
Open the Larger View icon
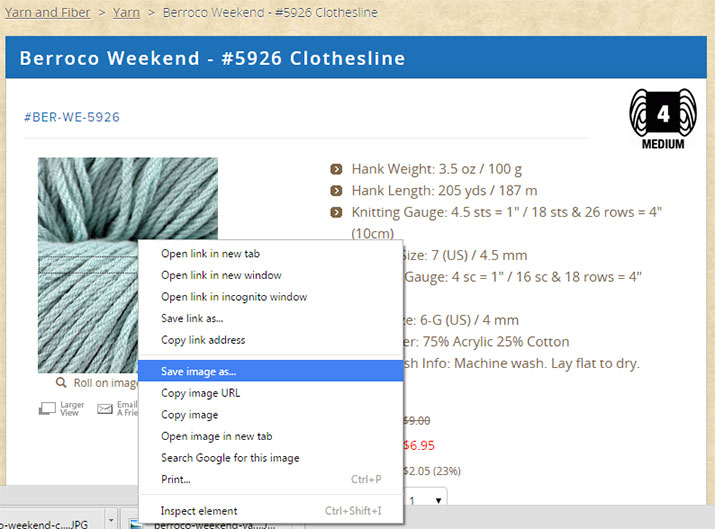click(47, 408)
